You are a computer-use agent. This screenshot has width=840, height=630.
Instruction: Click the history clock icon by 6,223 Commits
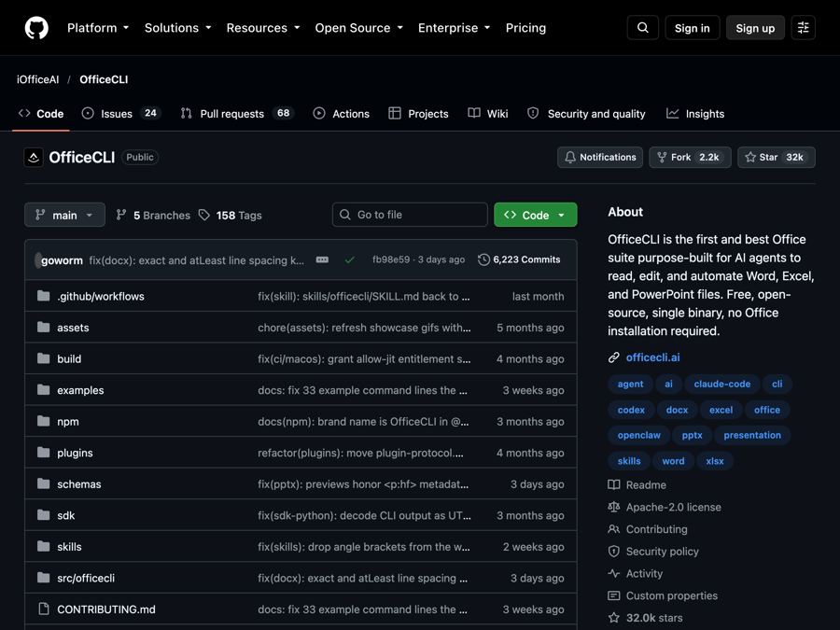483,259
